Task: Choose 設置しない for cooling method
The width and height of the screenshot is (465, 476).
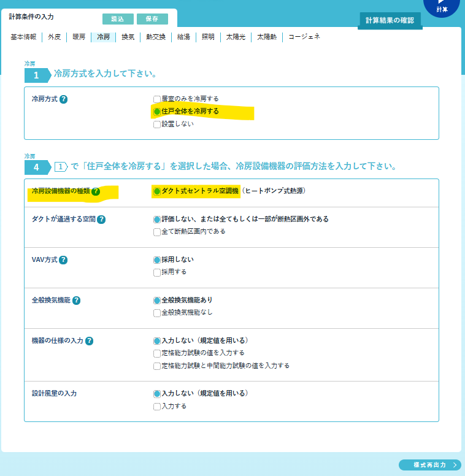Action: click(x=157, y=124)
